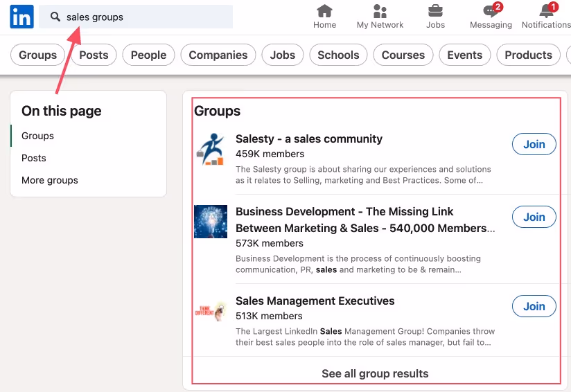Filter results by Companies pill

click(x=218, y=55)
